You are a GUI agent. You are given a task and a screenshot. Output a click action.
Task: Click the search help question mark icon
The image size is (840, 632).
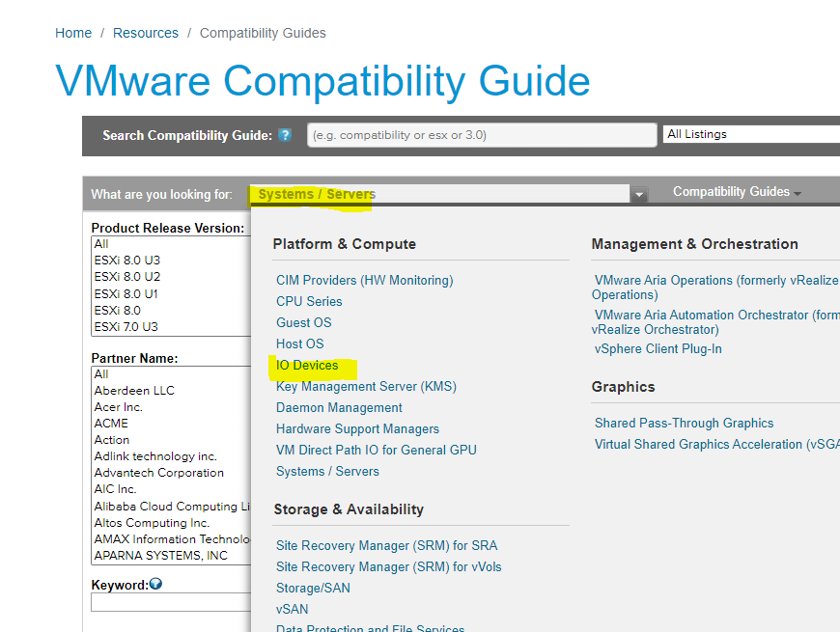pyautogui.click(x=285, y=135)
